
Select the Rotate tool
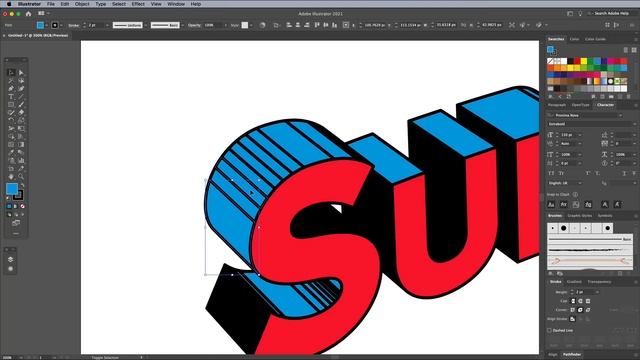pos(11,120)
